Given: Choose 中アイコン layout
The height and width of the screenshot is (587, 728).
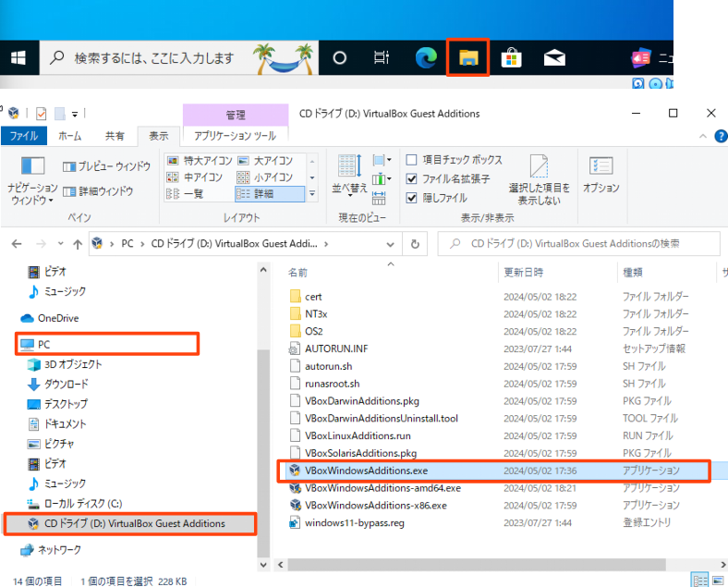Looking at the screenshot, I should 195,177.
